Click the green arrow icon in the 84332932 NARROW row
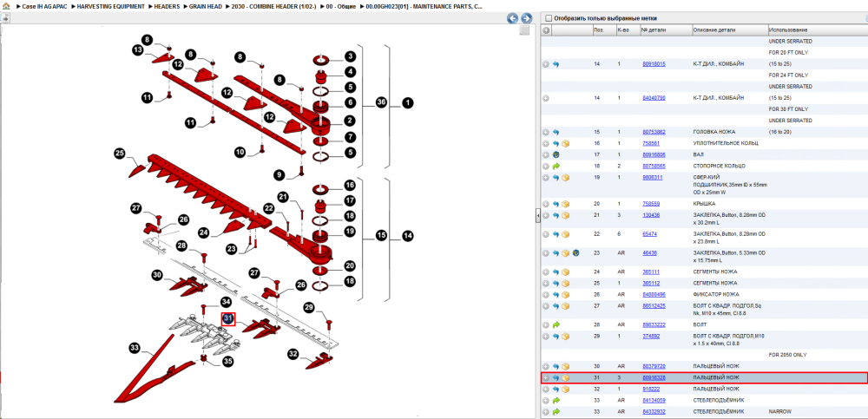This screenshot has width=868, height=419. [x=556, y=412]
